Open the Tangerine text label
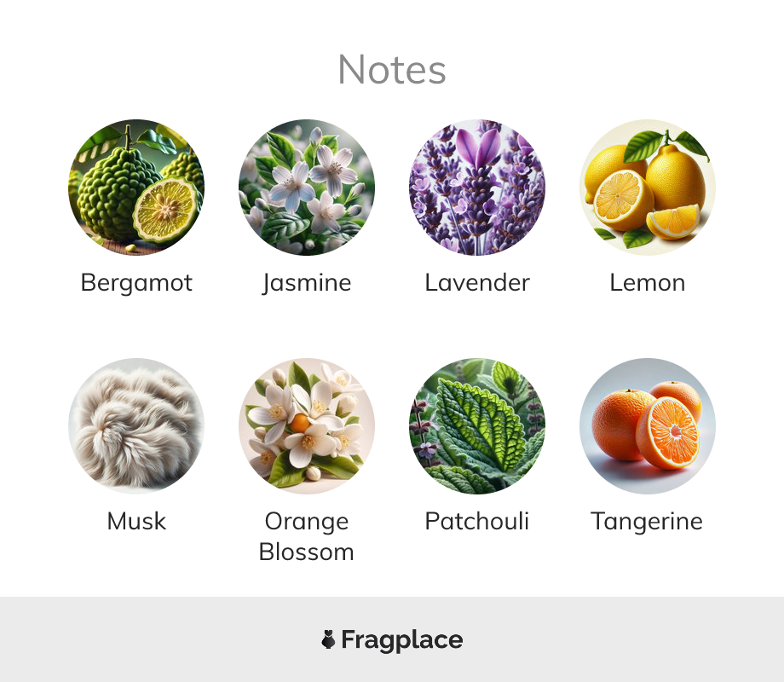 coord(647,522)
